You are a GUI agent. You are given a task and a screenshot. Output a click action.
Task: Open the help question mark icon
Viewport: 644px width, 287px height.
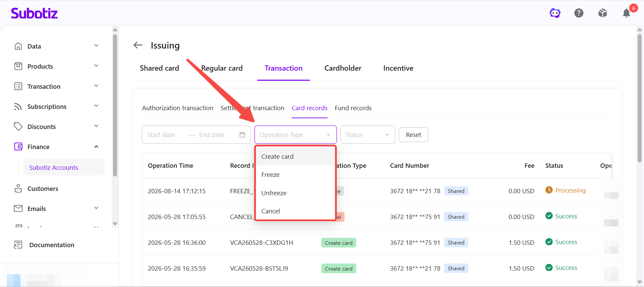[579, 13]
